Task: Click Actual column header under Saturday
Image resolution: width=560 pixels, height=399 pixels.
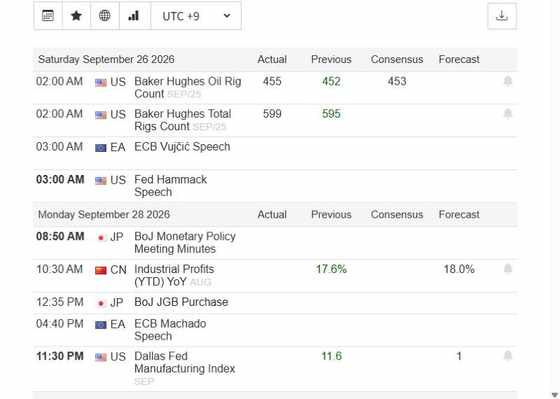Action: [x=272, y=59]
